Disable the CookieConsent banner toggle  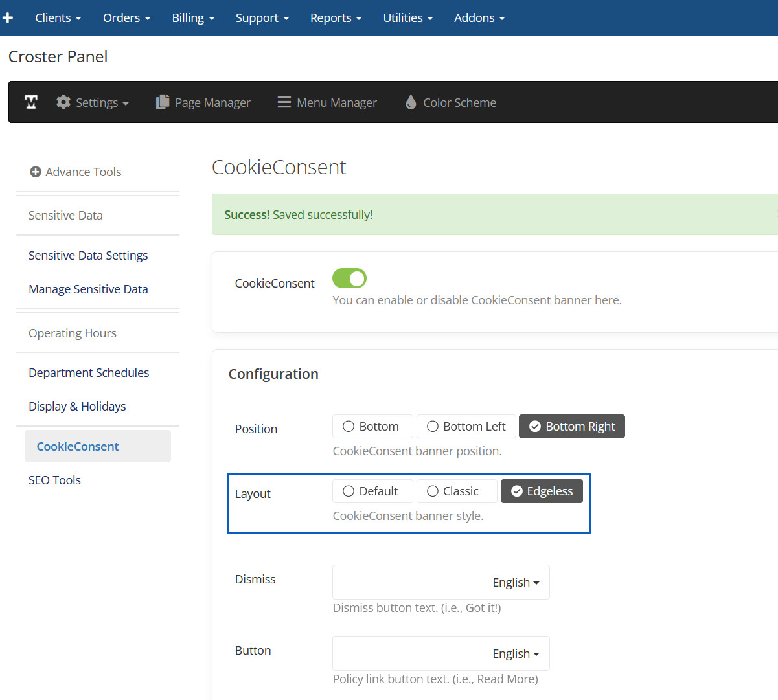349,278
